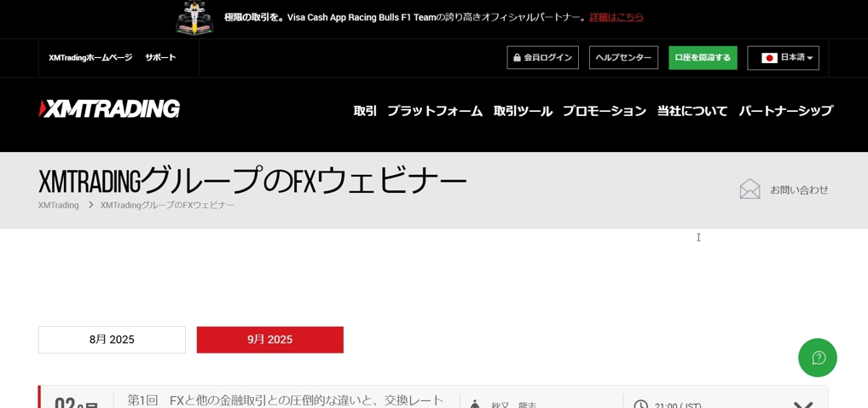Click the green 口座を開設する button
This screenshot has height=408, width=868.
tap(703, 58)
